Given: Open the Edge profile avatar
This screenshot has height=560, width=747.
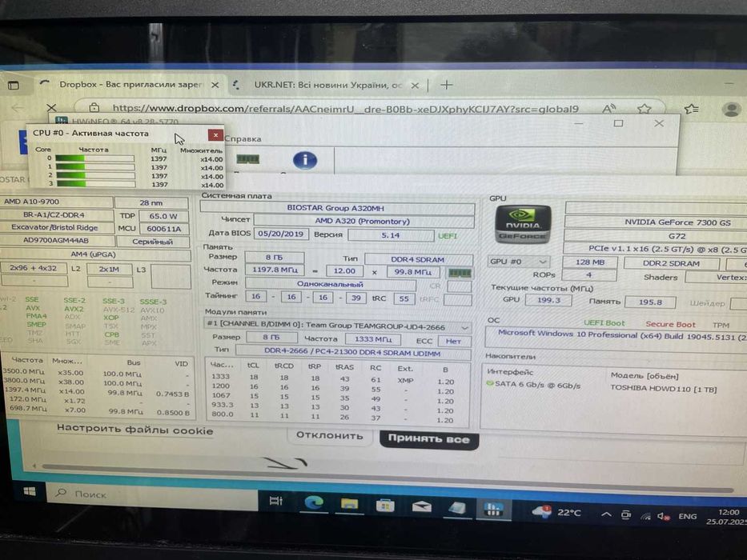Looking at the screenshot, I should pyautogui.click(x=731, y=110).
